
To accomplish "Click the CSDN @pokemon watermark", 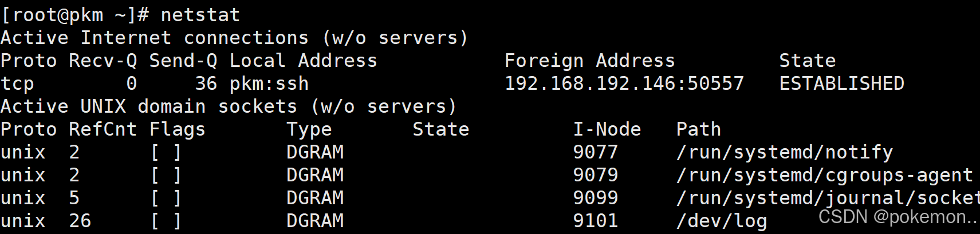I will (x=898, y=217).
